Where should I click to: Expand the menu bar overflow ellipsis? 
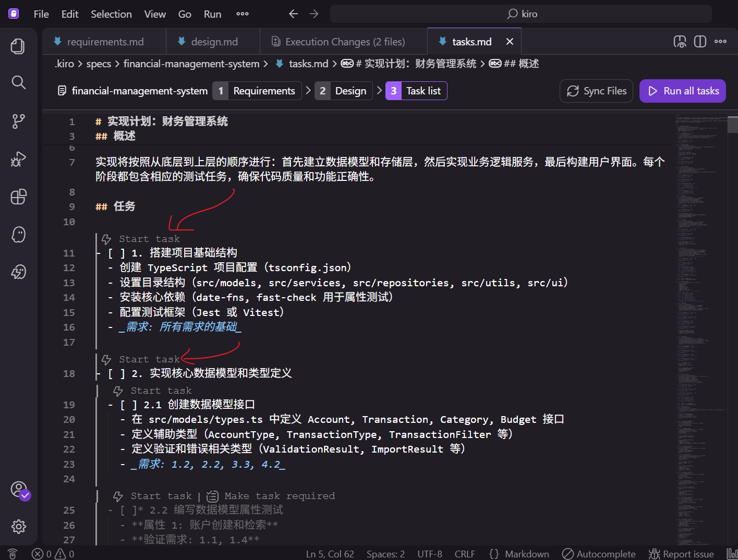pyautogui.click(x=242, y=14)
